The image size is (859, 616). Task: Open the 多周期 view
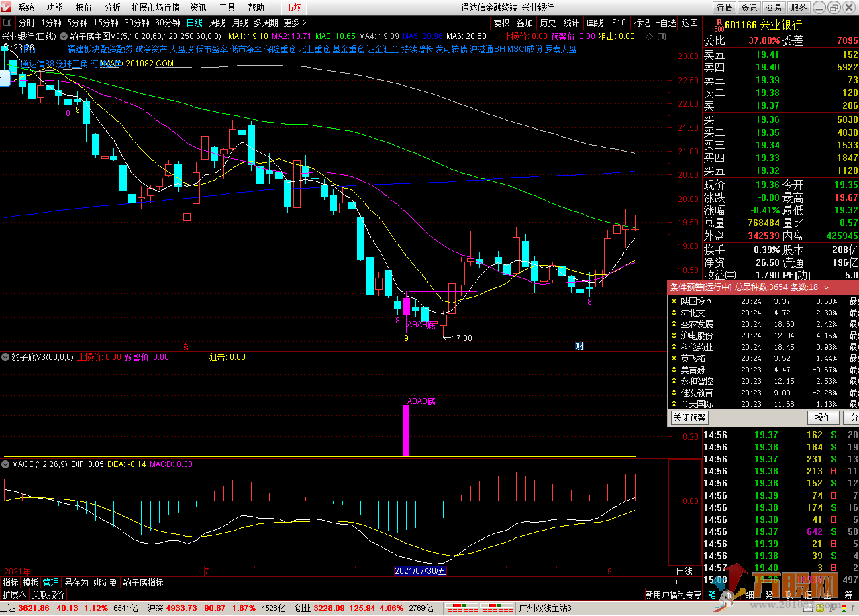(266, 23)
